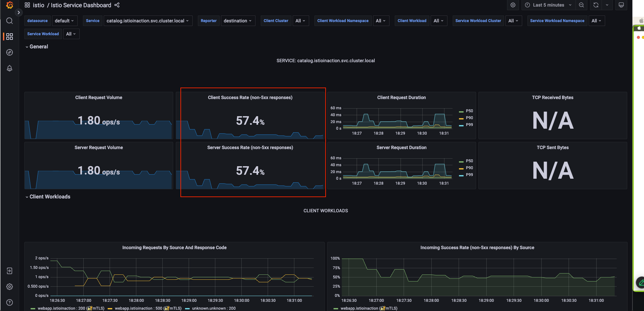Viewport: 644px width, 311px height.
Task: Open Incoming Requests By Source panel title
Action: click(x=174, y=247)
